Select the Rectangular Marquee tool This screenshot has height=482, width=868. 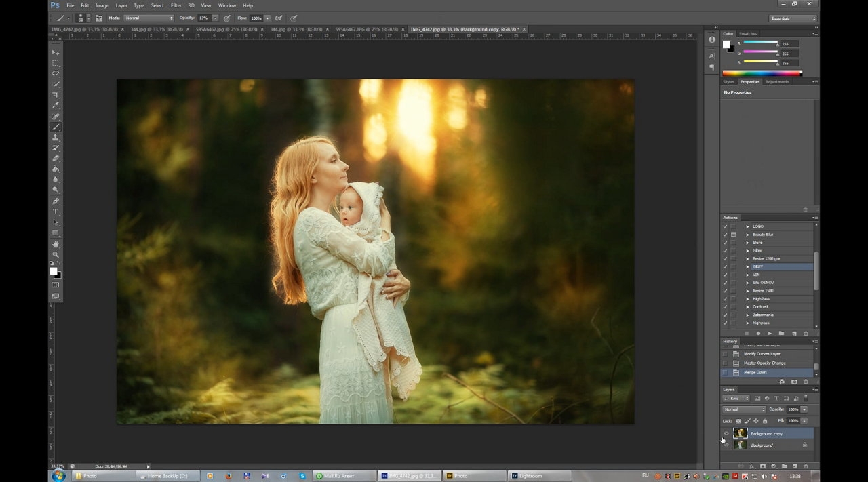tap(56, 63)
